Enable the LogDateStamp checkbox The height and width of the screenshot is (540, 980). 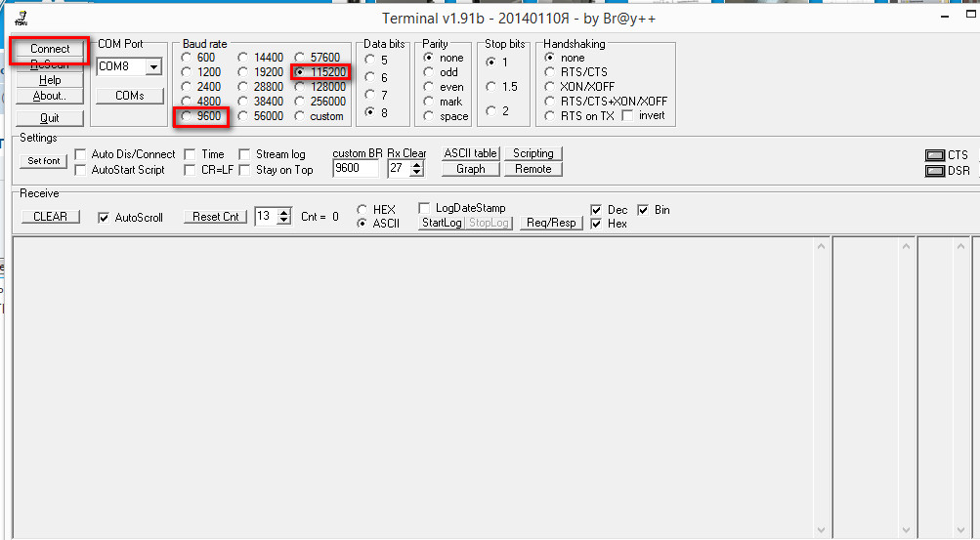pos(424,208)
